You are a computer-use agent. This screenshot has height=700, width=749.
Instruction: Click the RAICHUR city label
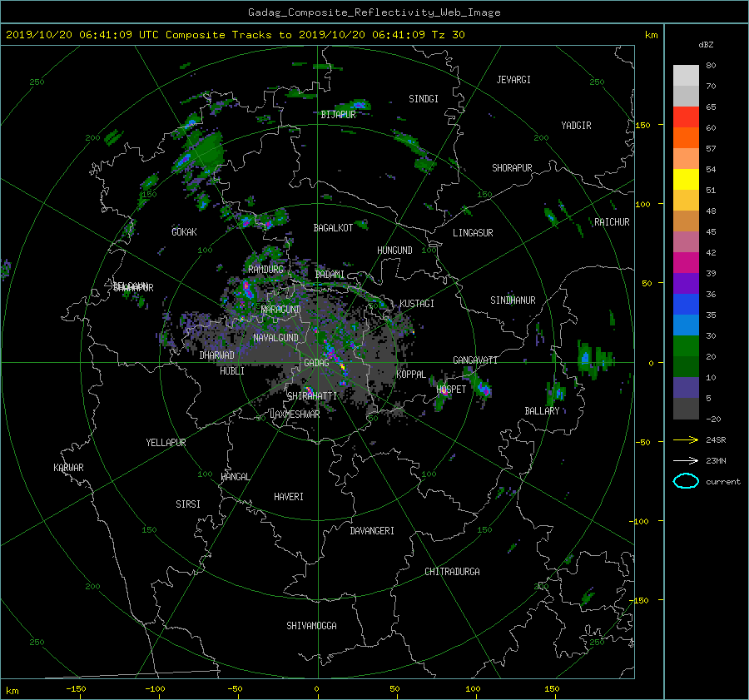pyautogui.click(x=612, y=222)
